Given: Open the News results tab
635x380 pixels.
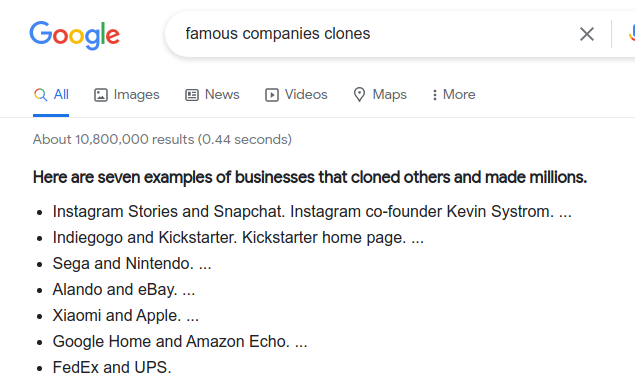Looking at the screenshot, I should [x=213, y=95].
